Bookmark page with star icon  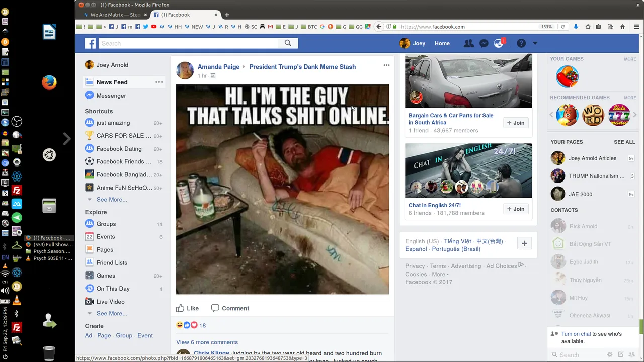coord(588,27)
